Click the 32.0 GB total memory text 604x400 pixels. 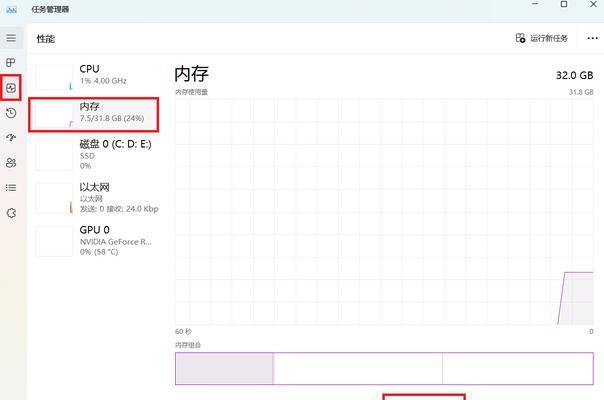pos(574,76)
